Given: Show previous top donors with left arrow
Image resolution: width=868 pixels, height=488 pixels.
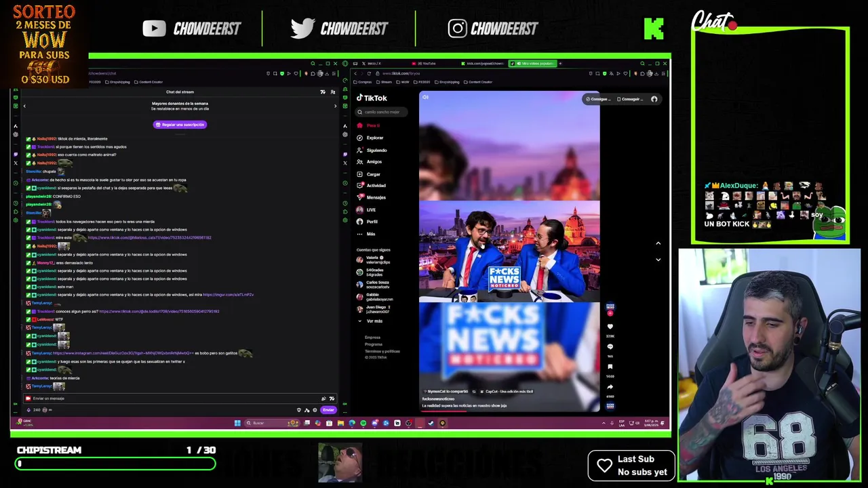Looking at the screenshot, I should tap(24, 106).
